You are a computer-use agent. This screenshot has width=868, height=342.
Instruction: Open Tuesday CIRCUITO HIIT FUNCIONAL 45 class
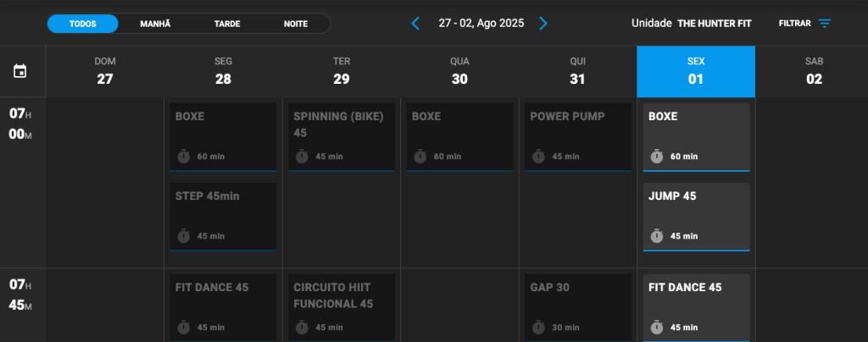[x=342, y=308]
